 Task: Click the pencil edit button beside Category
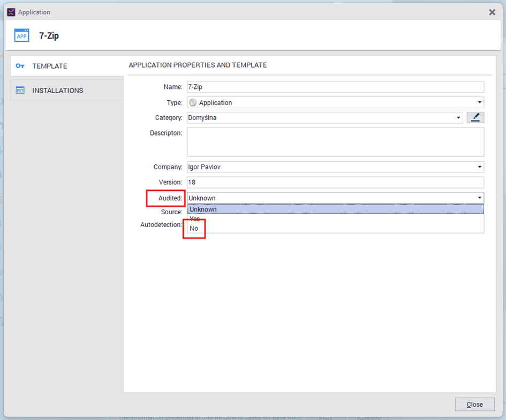[475, 118]
